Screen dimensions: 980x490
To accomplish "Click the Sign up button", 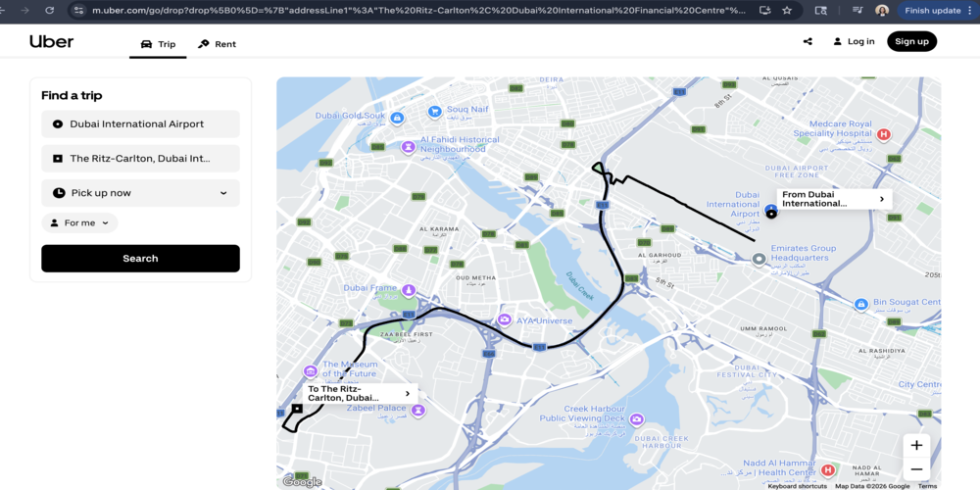I will click(911, 41).
